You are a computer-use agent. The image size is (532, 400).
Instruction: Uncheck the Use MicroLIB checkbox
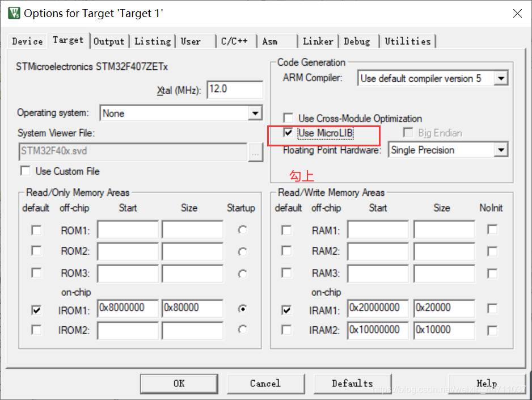tap(288, 133)
